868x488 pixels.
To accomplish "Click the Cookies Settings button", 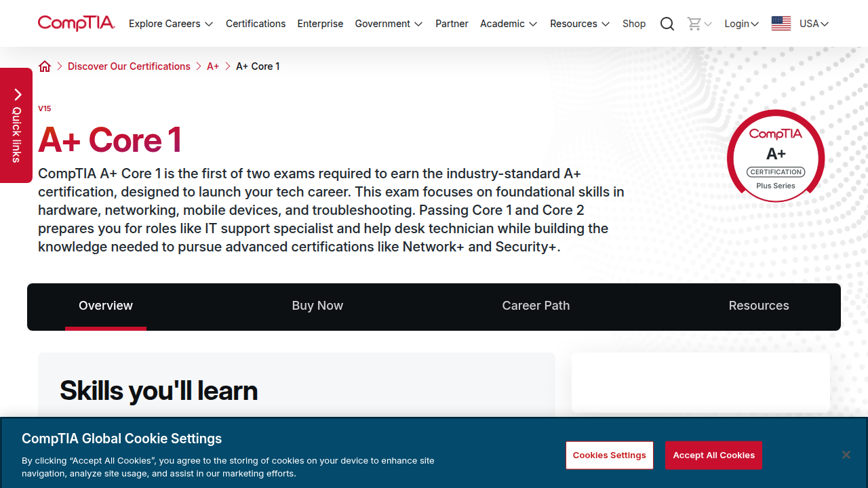I will pyautogui.click(x=609, y=455).
